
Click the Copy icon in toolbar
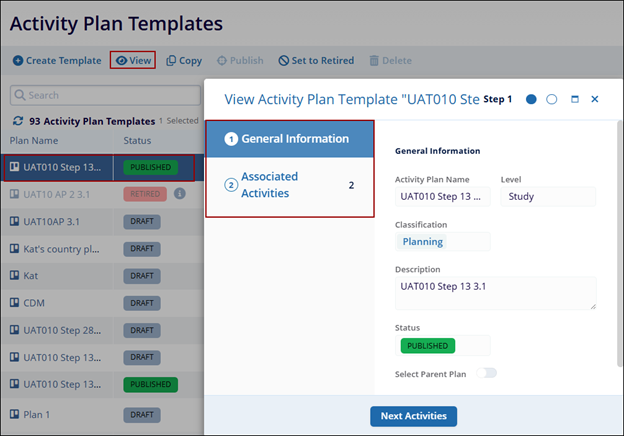pyautogui.click(x=172, y=61)
